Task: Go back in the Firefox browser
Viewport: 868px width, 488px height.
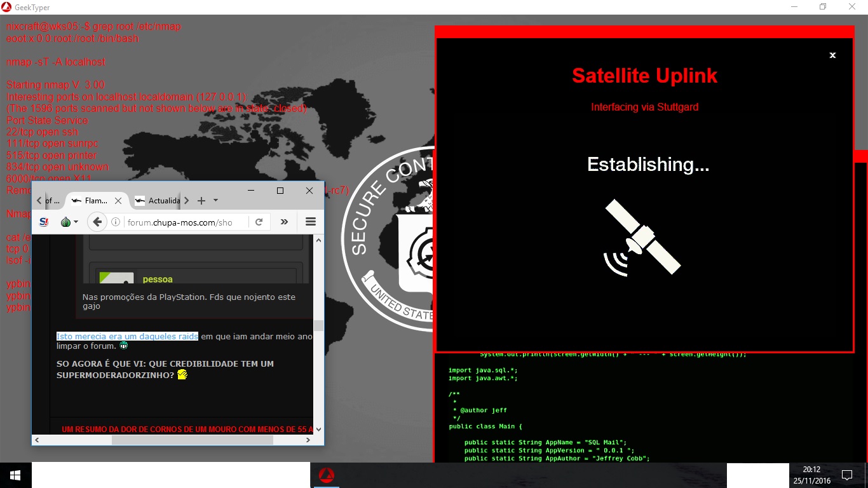Action: click(97, 222)
